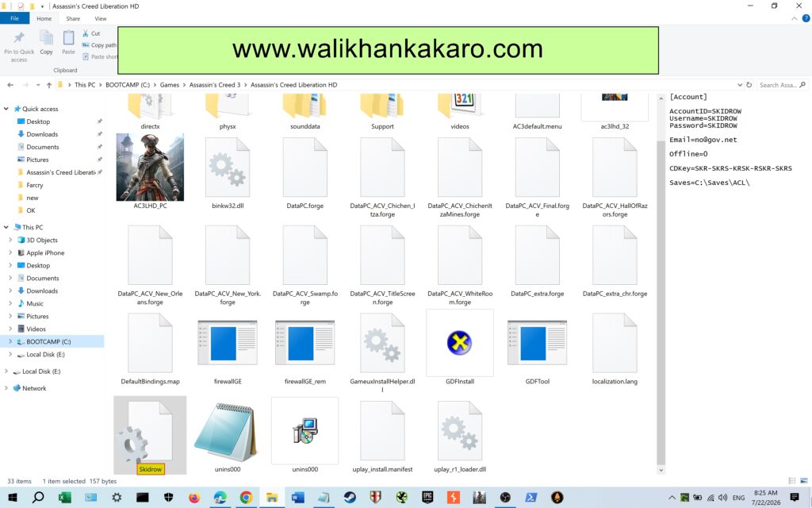Refresh the current folder view
812x508 pixels.
[749, 85]
